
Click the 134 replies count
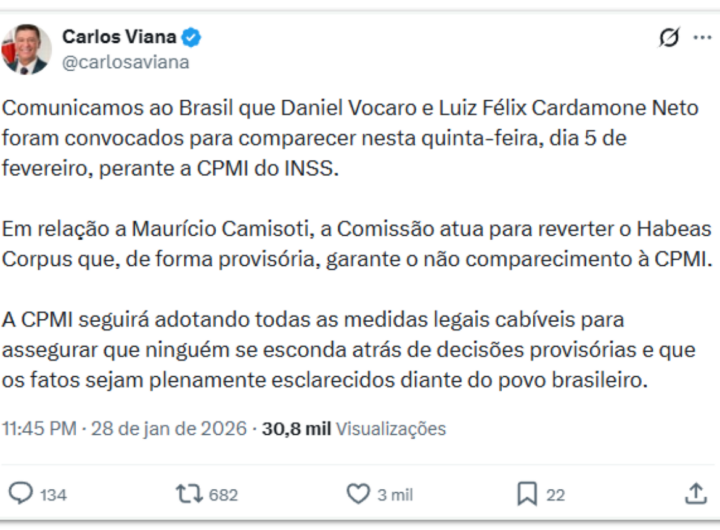point(54,494)
